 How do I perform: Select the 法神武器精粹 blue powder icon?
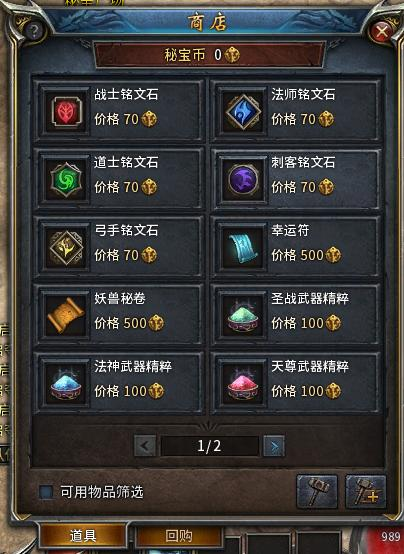point(66,383)
